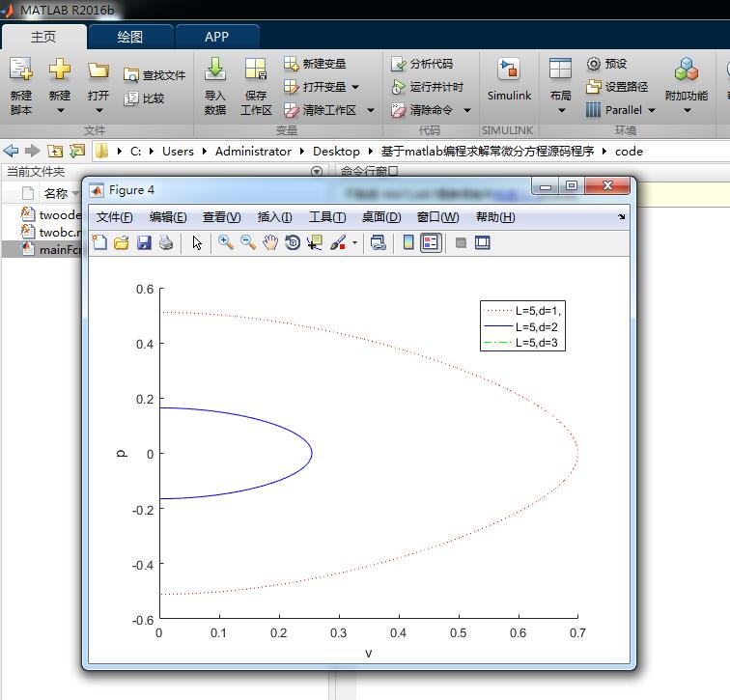Viewport: 730px width, 700px height.
Task: Click Find Files (查找文件)
Action: (154, 75)
